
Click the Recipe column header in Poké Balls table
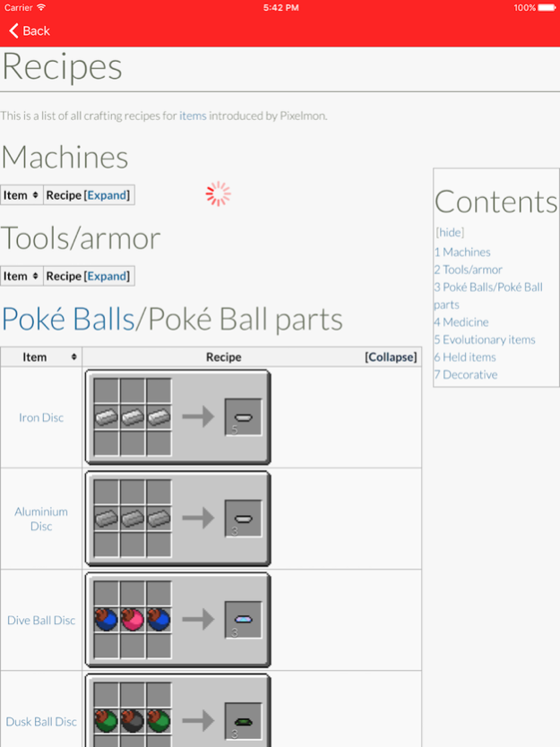coord(223,356)
